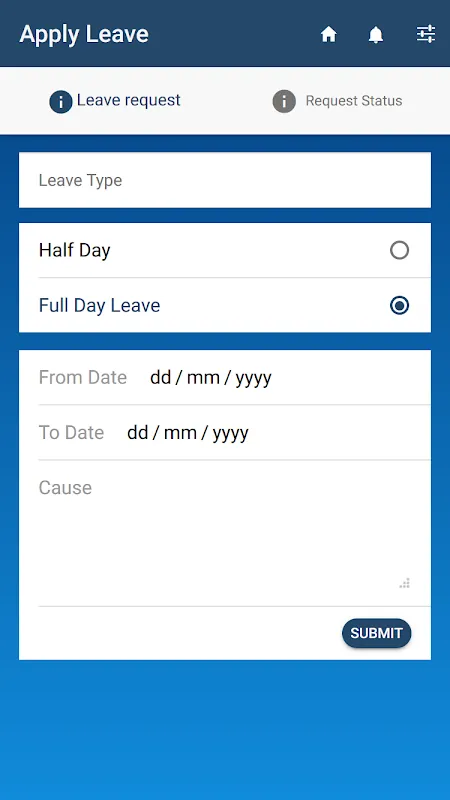
Task: Switch to the Leave request tab
Action: click(x=115, y=101)
